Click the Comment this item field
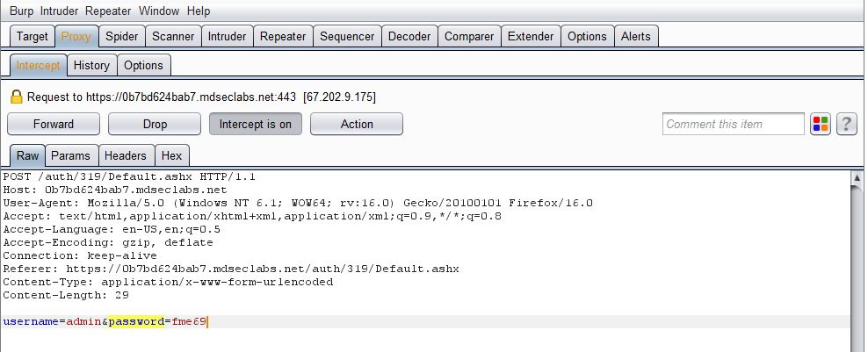 coord(733,124)
